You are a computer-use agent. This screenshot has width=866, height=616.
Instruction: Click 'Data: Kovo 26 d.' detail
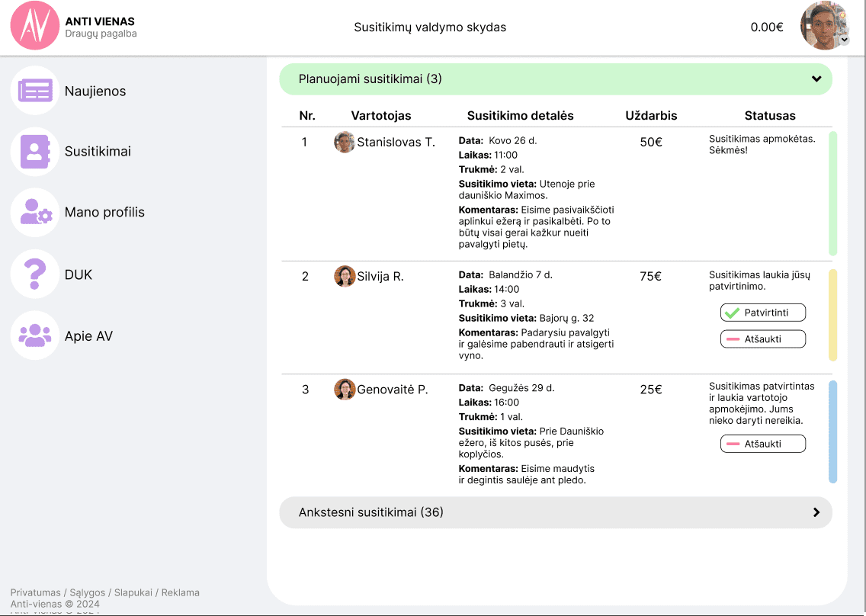coord(498,140)
